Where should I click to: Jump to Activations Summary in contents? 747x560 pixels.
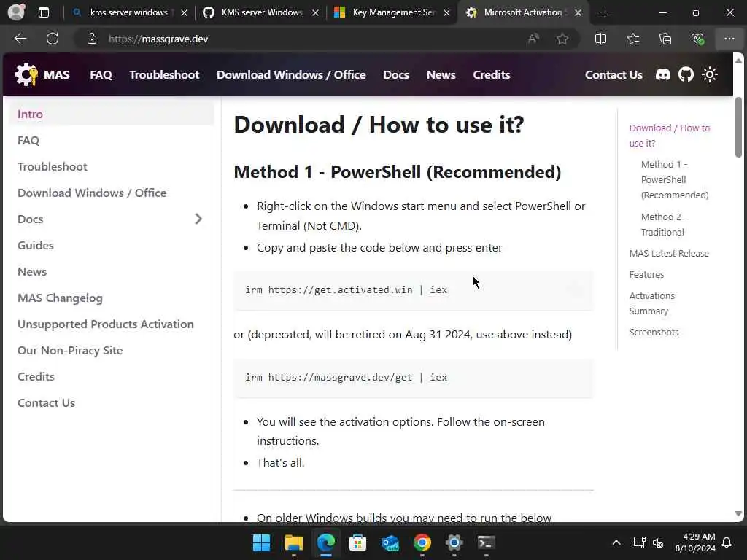point(651,303)
